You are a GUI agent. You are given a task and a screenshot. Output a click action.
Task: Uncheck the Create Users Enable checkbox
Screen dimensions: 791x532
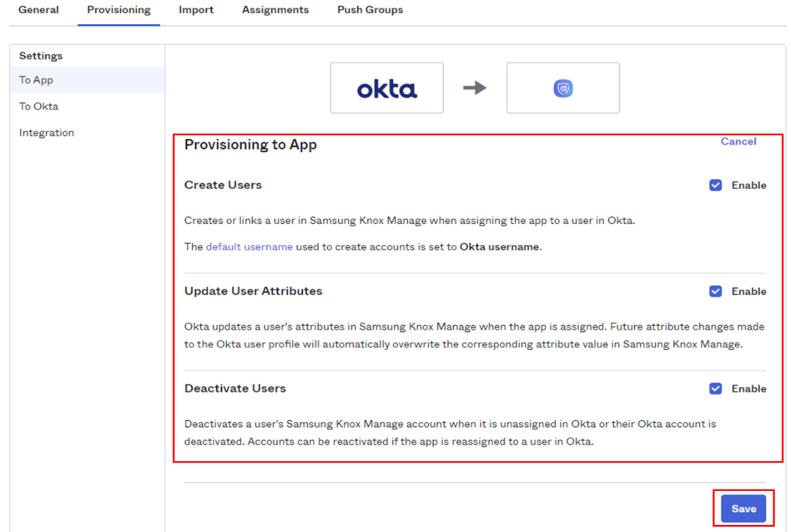[715, 185]
